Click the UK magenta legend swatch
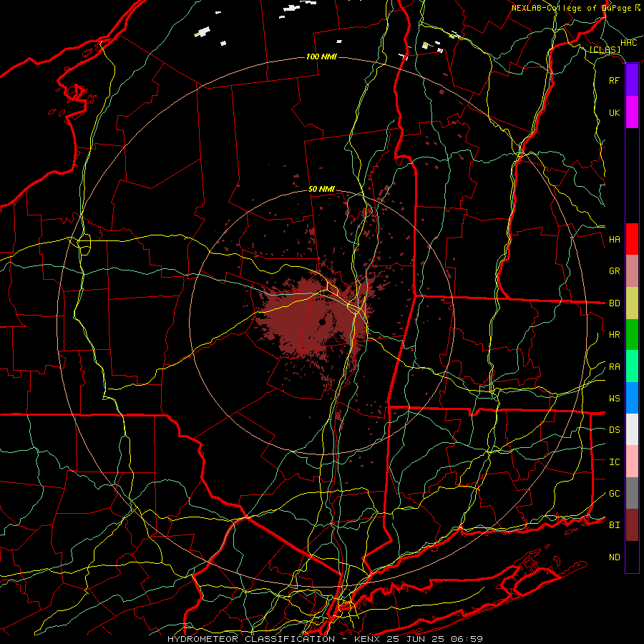644x644 pixels. pyautogui.click(x=632, y=112)
